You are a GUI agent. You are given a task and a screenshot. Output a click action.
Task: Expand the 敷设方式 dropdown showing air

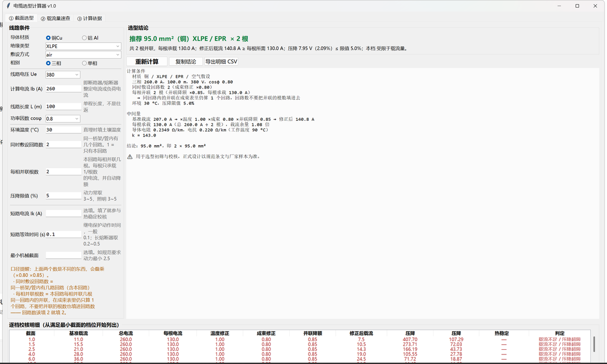83,55
